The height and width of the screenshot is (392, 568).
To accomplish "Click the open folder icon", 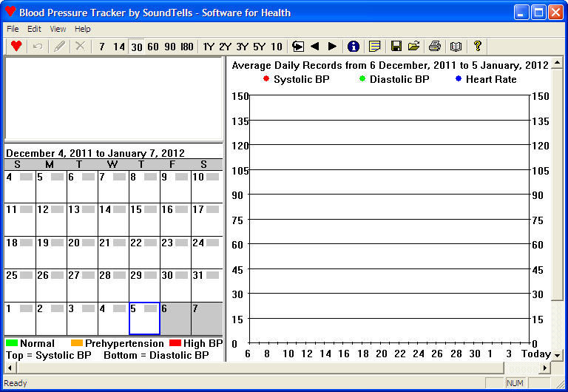I will click(x=413, y=47).
